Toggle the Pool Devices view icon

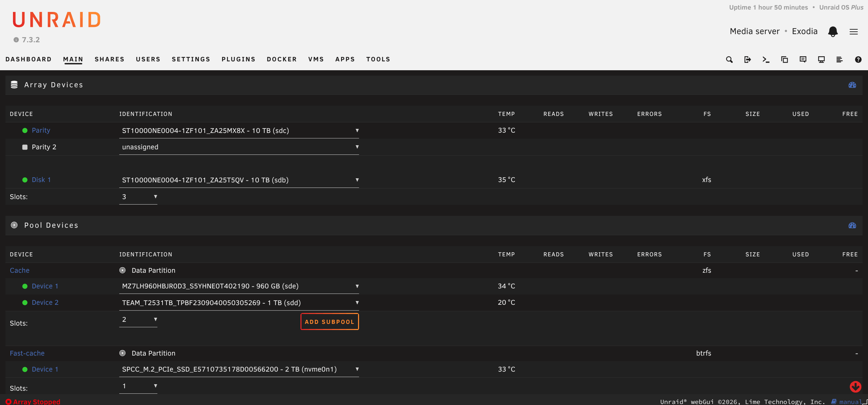pyautogui.click(x=852, y=225)
